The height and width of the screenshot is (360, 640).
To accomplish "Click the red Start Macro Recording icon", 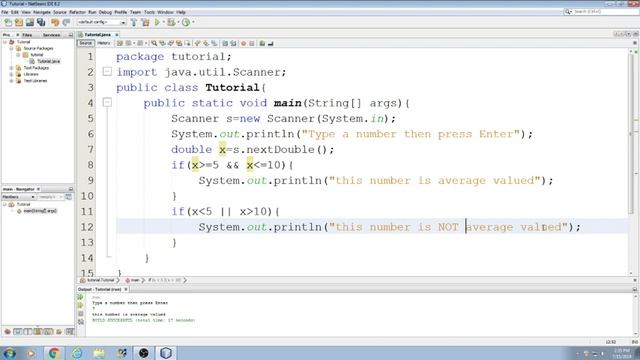I will (x=244, y=43).
